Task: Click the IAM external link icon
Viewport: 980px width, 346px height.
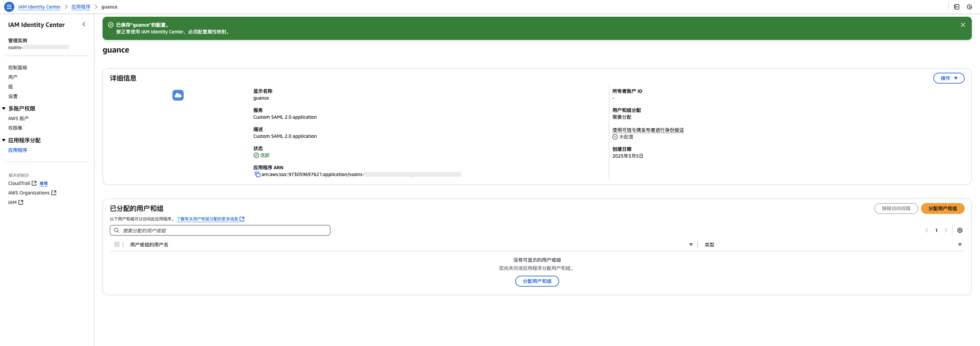Action: pyautogui.click(x=21, y=202)
